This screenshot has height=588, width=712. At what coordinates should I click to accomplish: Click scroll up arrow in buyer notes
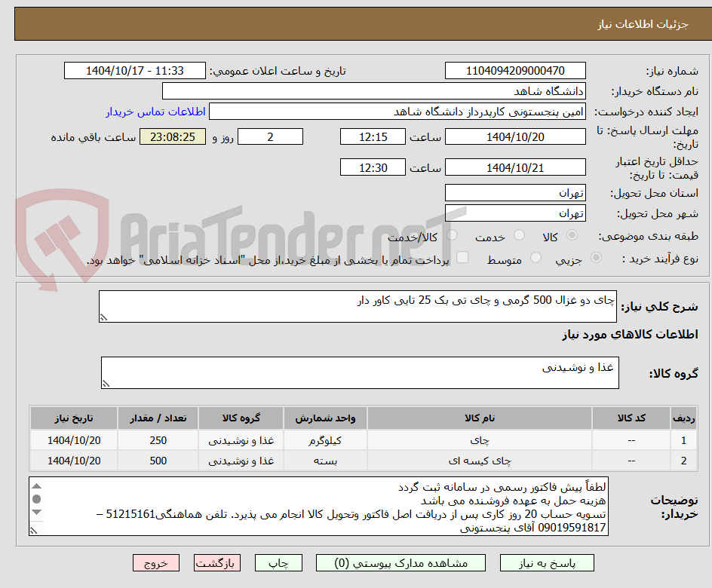[37, 486]
